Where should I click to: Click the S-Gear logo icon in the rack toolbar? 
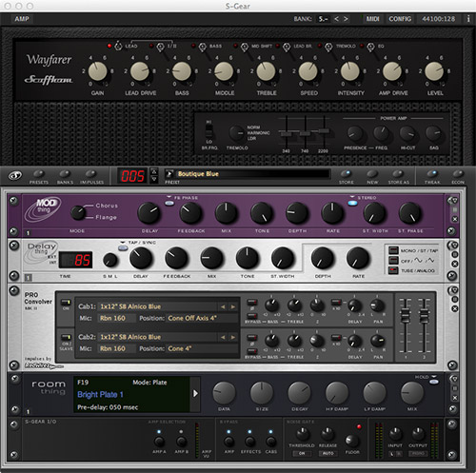pyautogui.click(x=15, y=175)
